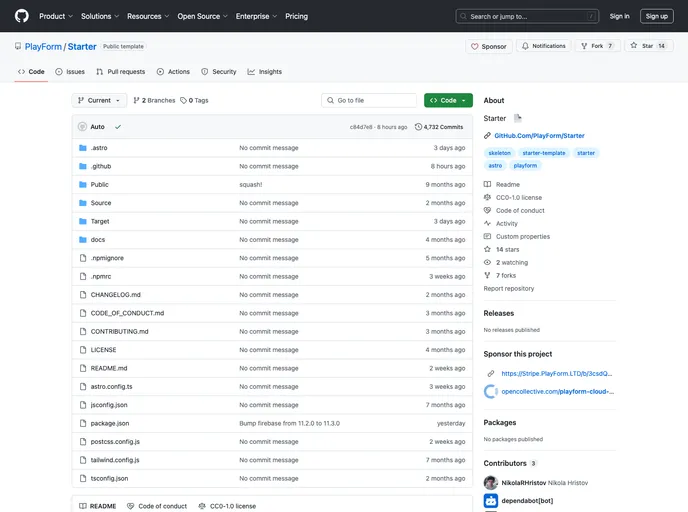Open the GitHub logo home link

(x=22, y=16)
